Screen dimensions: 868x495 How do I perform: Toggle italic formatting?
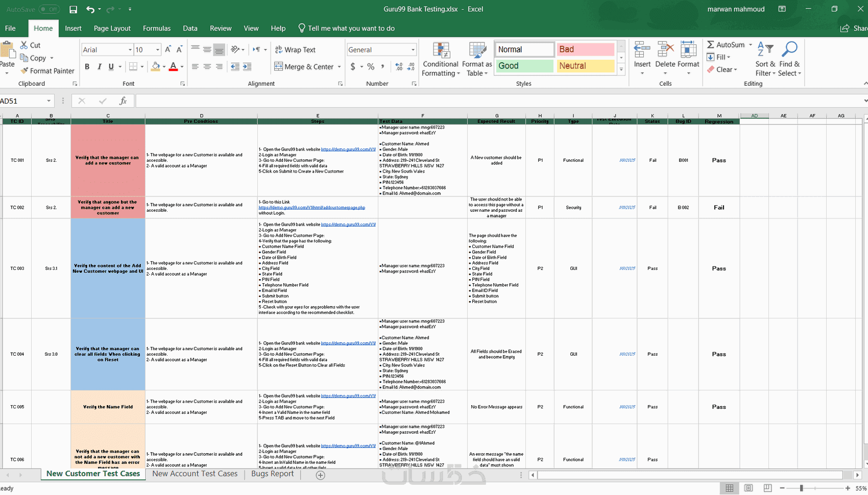[99, 66]
